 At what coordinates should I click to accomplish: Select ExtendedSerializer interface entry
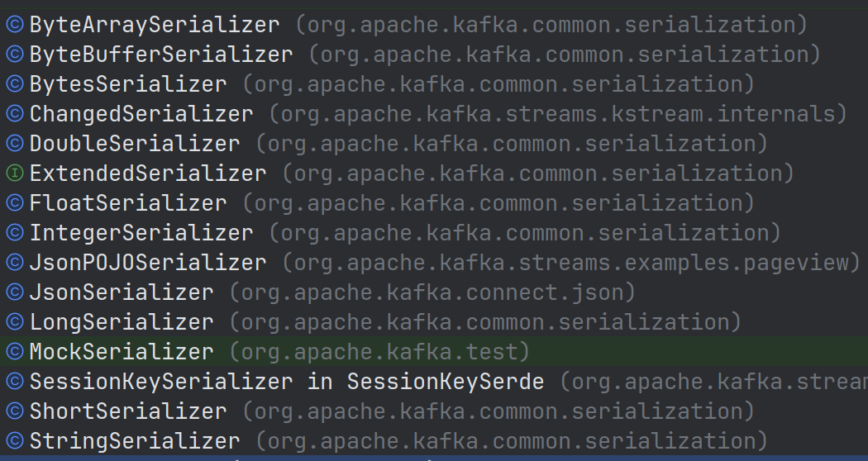[x=434, y=173]
